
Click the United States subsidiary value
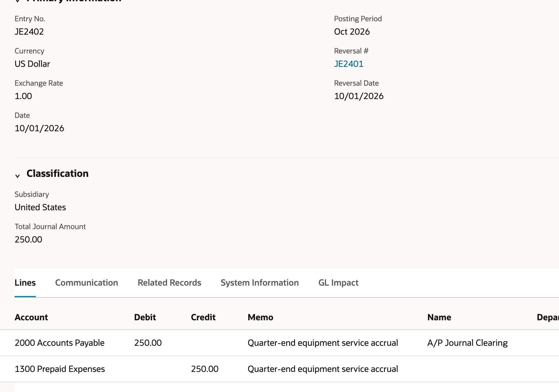tap(40, 207)
